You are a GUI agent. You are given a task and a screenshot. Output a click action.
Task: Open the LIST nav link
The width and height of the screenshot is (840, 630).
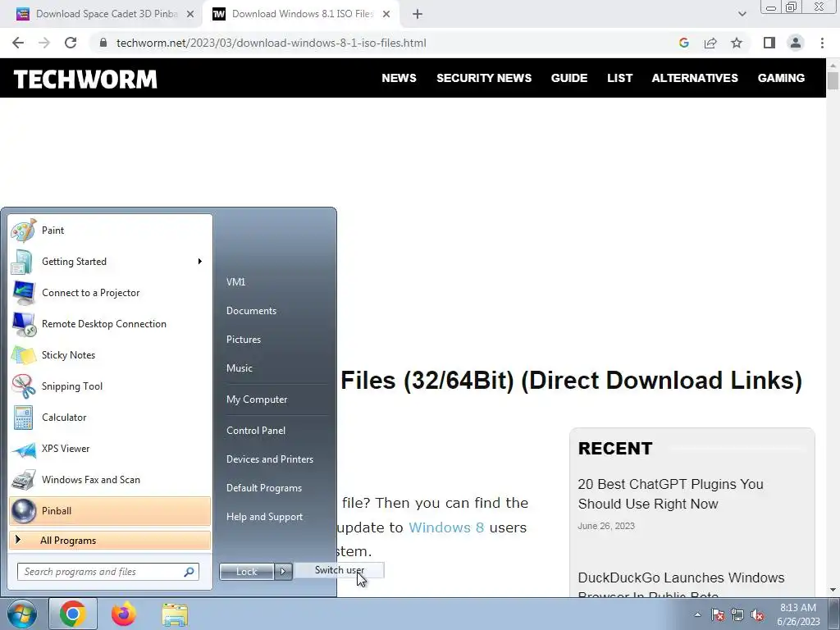point(620,78)
